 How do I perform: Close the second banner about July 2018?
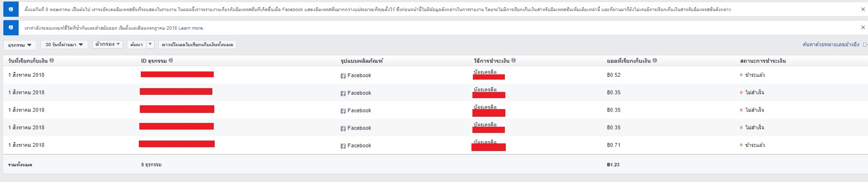(x=863, y=28)
